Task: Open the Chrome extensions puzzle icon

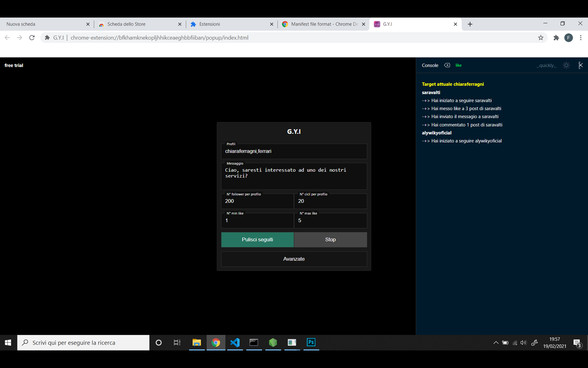Action: click(x=556, y=38)
